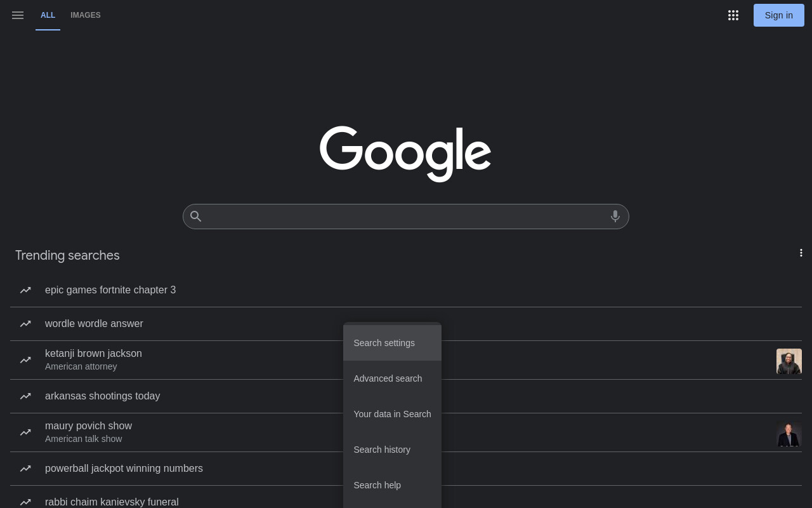This screenshot has height=508, width=812.
Task: Open Search help menu entry
Action: click(392, 485)
